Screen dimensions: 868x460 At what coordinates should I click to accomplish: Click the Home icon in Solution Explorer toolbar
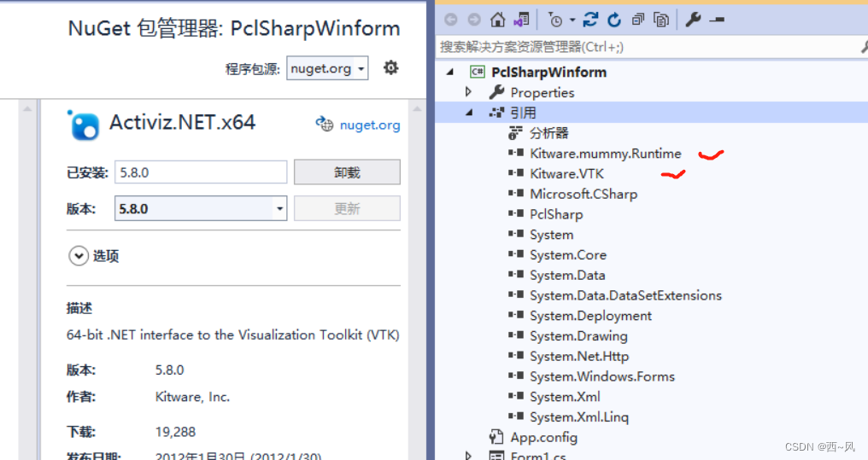pos(498,20)
